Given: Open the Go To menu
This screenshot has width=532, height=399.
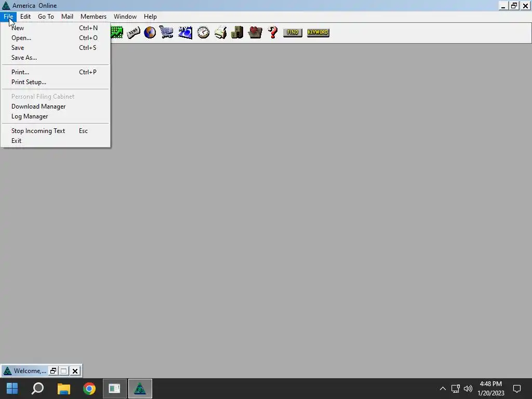Looking at the screenshot, I should pos(46,16).
